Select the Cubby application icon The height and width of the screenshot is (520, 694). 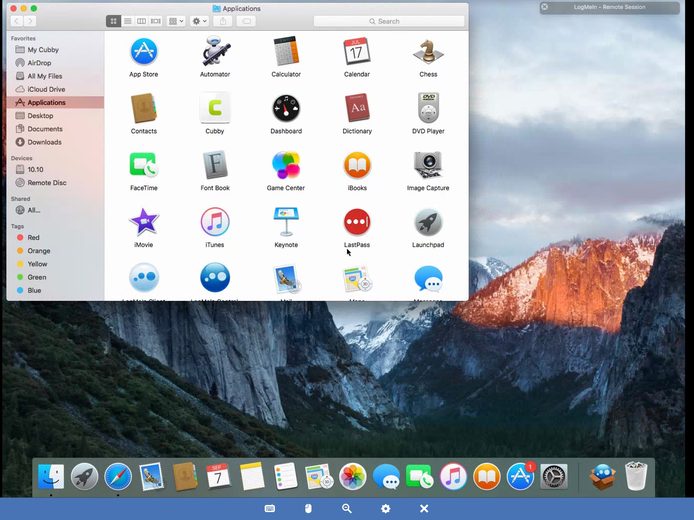215,108
